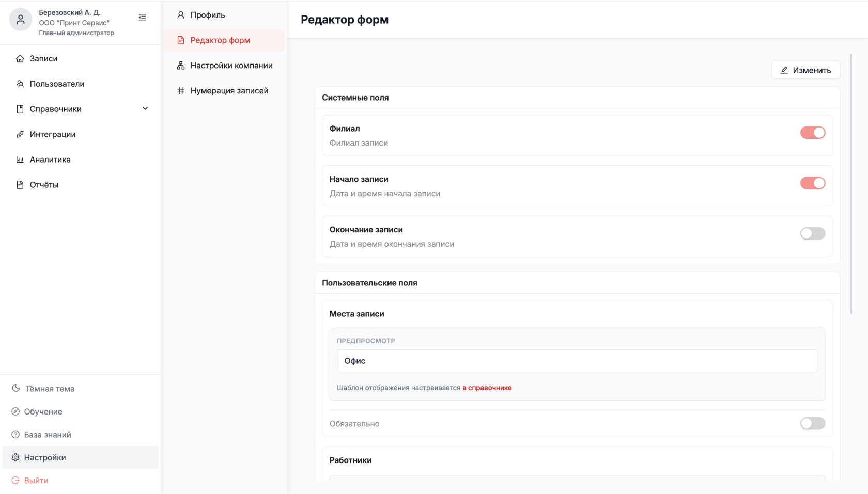Click the user avatar icon
The image size is (868, 494).
coord(21,20)
